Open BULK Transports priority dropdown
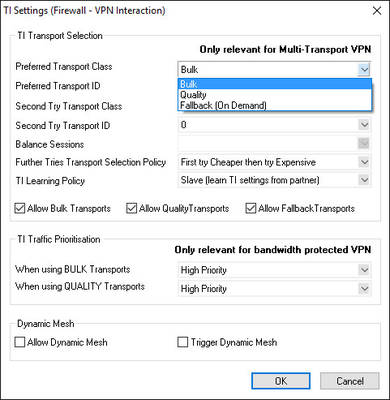 pos(364,270)
